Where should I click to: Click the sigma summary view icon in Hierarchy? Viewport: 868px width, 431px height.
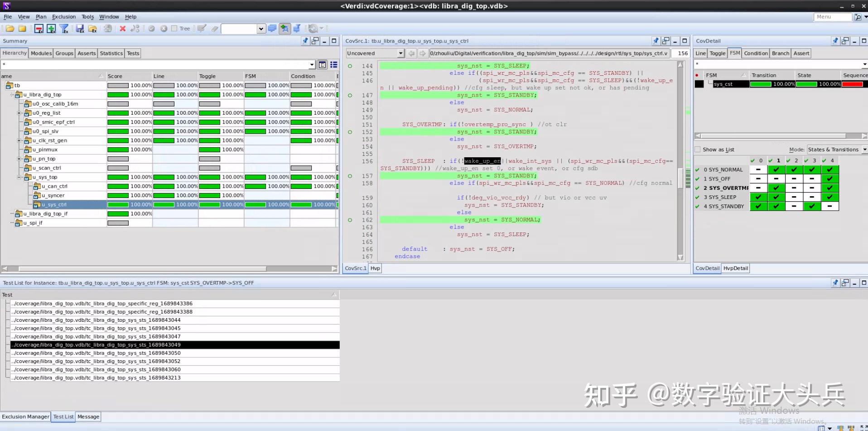[322, 65]
